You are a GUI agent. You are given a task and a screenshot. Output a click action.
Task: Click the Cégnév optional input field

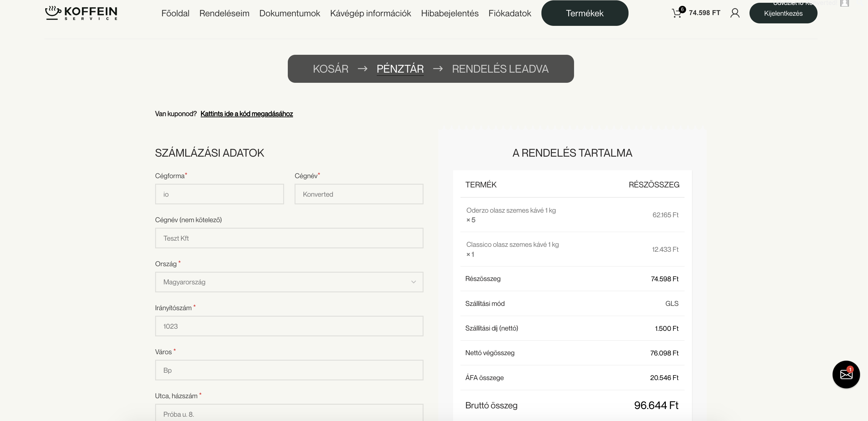click(x=289, y=238)
